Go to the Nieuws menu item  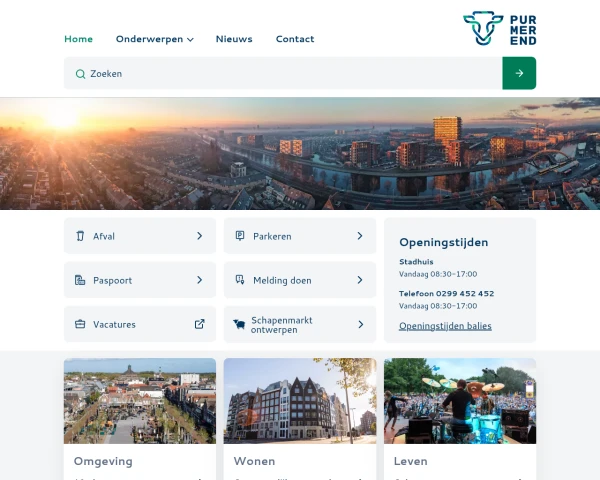click(x=234, y=39)
